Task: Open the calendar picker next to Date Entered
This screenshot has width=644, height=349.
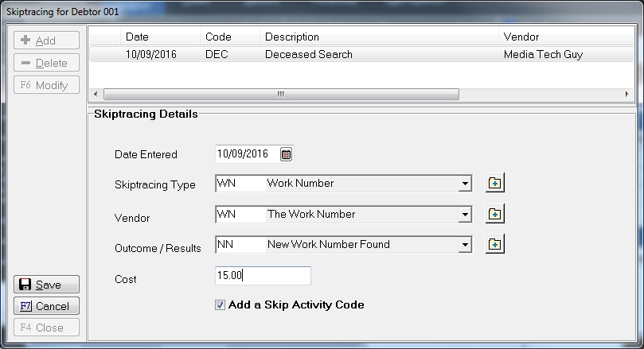Action: (x=287, y=154)
